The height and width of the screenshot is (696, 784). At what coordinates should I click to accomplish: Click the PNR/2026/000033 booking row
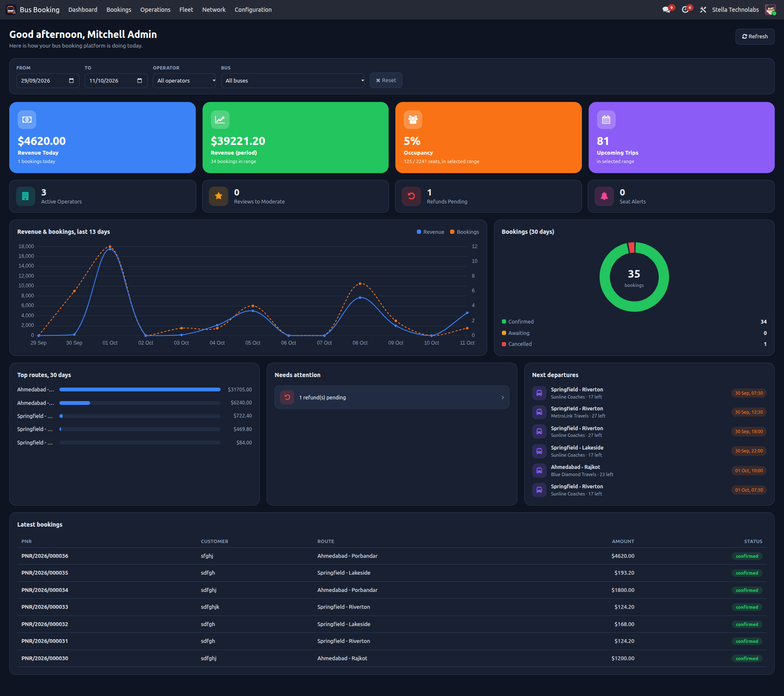pos(392,607)
